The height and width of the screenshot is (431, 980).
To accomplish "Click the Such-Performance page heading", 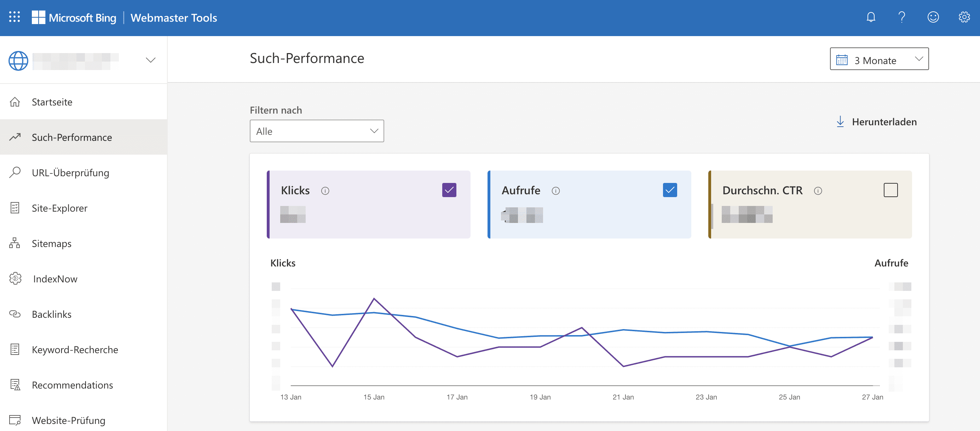I will tap(307, 58).
